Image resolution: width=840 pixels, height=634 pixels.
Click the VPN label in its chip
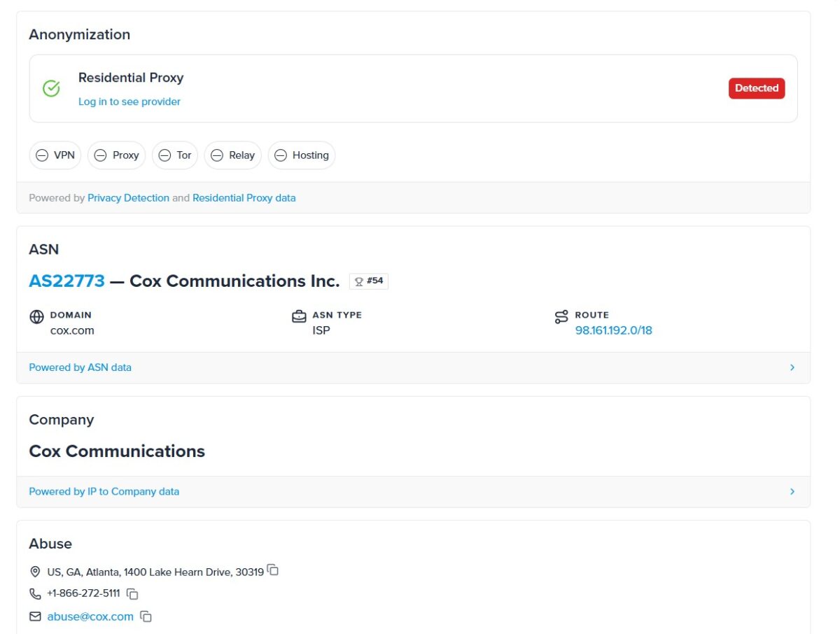[x=64, y=155]
